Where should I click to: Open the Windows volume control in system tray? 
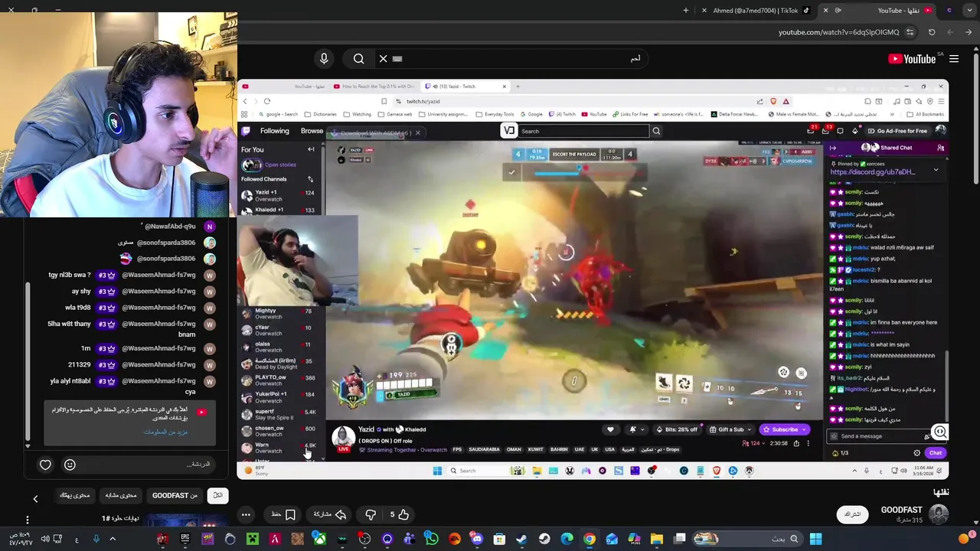45,539
